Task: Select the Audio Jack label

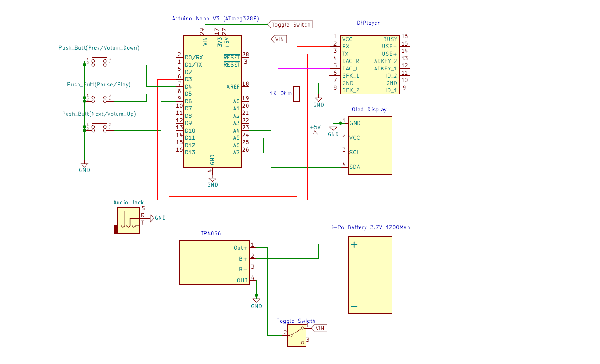Action: [x=129, y=202]
